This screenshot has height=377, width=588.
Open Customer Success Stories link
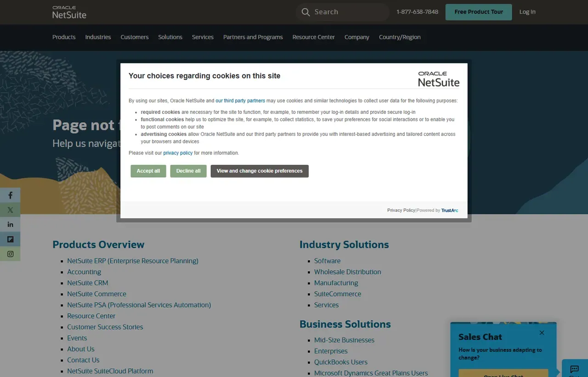pos(105,327)
